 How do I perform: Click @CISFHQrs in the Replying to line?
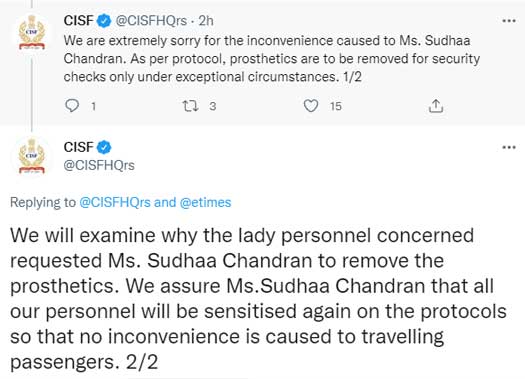coord(115,203)
